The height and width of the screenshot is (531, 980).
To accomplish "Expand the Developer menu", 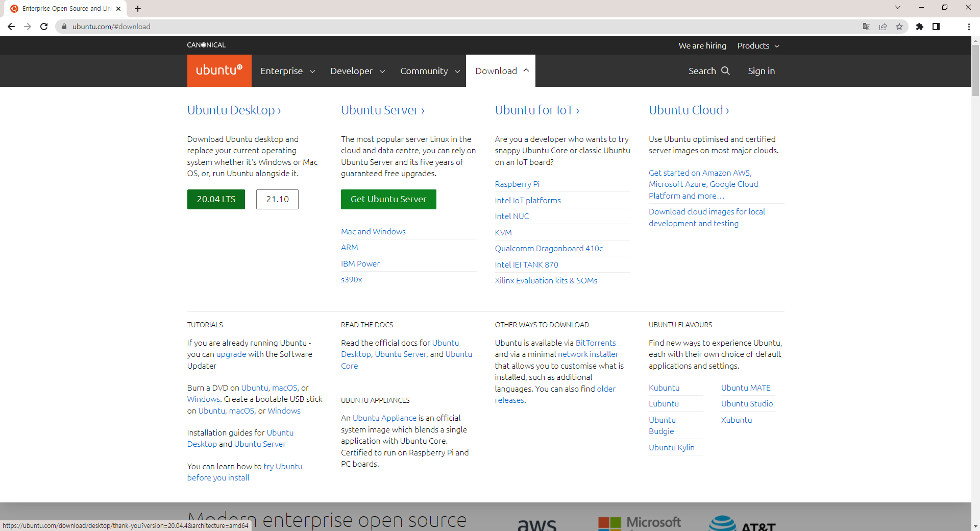I will pyautogui.click(x=358, y=71).
